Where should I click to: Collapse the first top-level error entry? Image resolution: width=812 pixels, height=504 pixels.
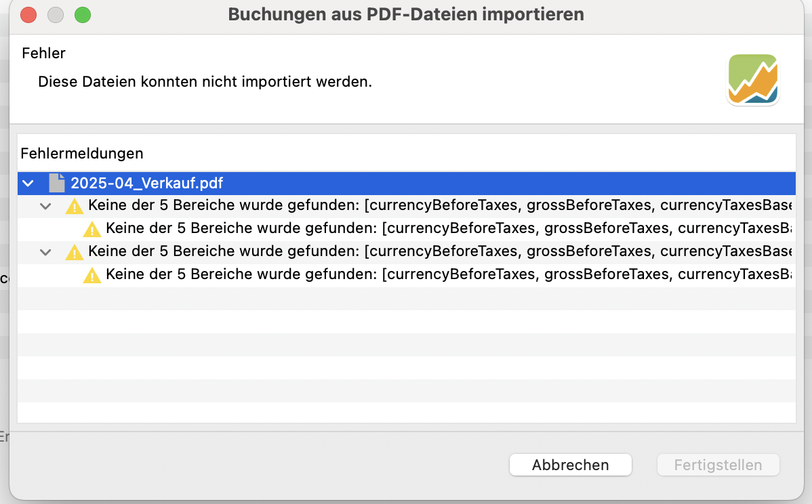[x=45, y=206]
